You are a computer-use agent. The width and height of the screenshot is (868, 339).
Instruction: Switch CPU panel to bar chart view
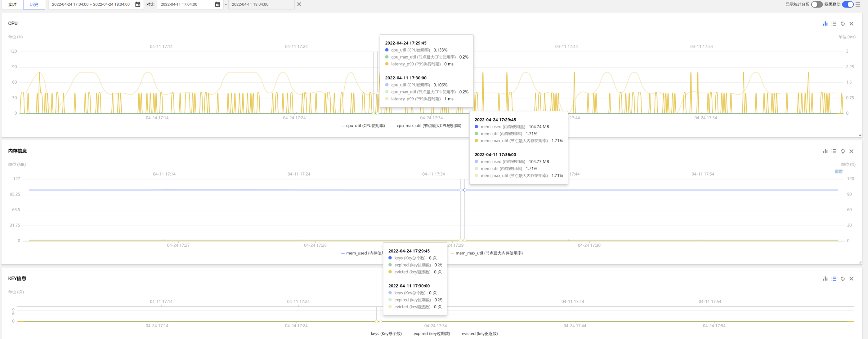tap(825, 24)
